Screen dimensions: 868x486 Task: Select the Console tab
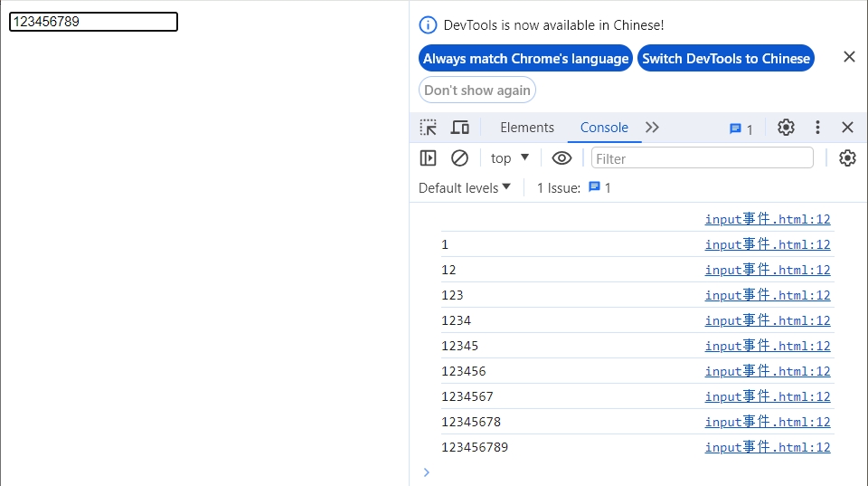(x=604, y=128)
